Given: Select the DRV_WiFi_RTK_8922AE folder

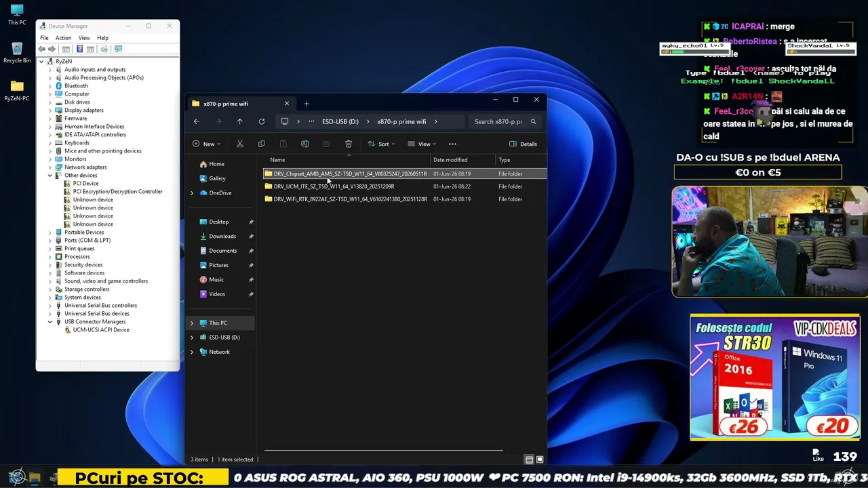Looking at the screenshot, I should (x=405, y=199).
